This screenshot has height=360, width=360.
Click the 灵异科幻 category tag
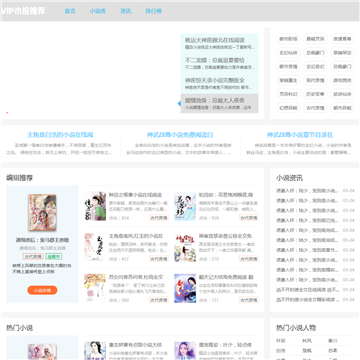[x=288, y=94]
